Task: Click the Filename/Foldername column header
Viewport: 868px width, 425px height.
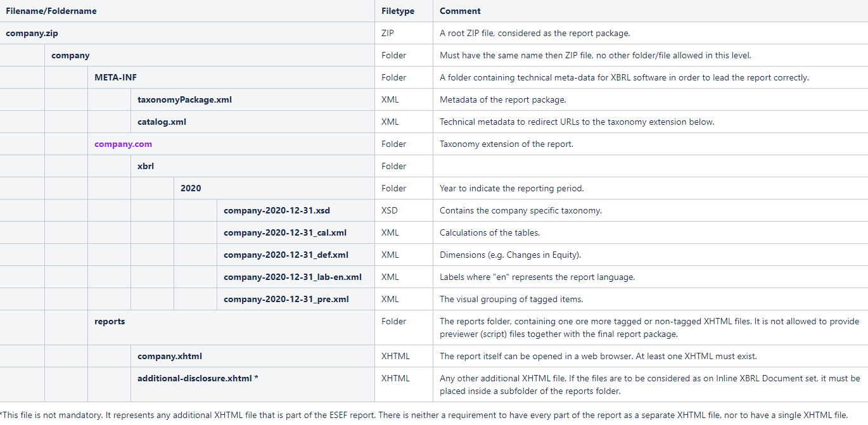Action: click(x=51, y=11)
